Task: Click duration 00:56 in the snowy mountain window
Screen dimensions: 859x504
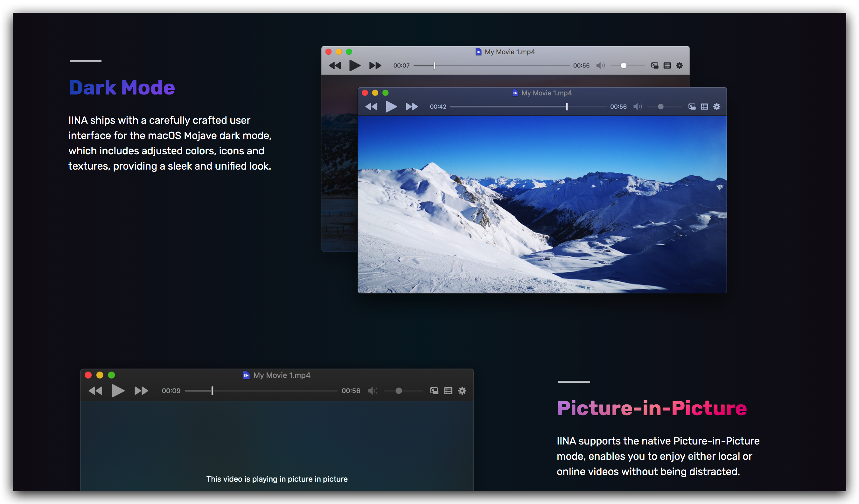Action: [618, 107]
